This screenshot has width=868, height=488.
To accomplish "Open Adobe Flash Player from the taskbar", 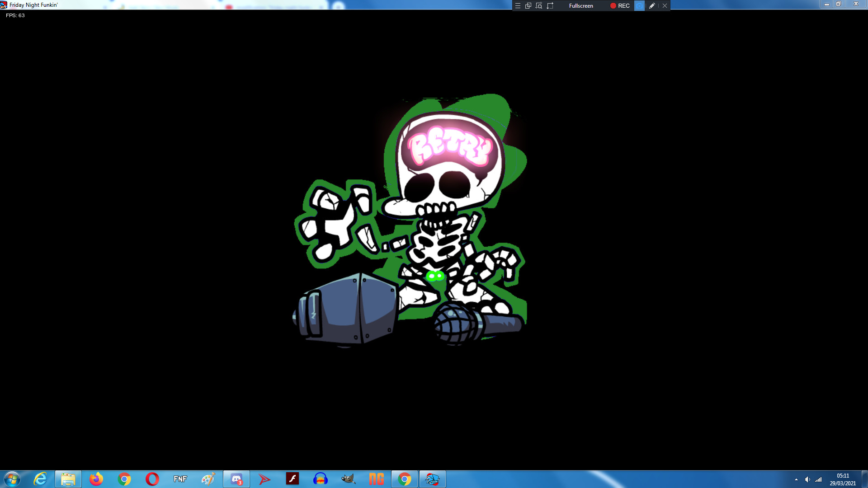I will pyautogui.click(x=292, y=479).
